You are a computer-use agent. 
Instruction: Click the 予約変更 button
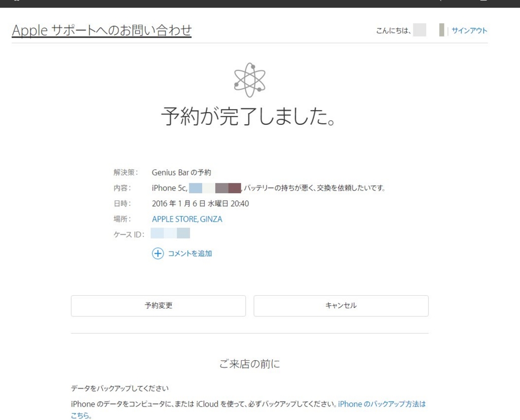point(158,306)
